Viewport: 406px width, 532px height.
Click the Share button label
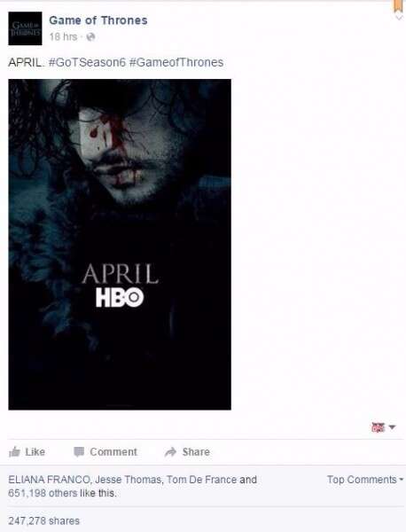[196, 452]
